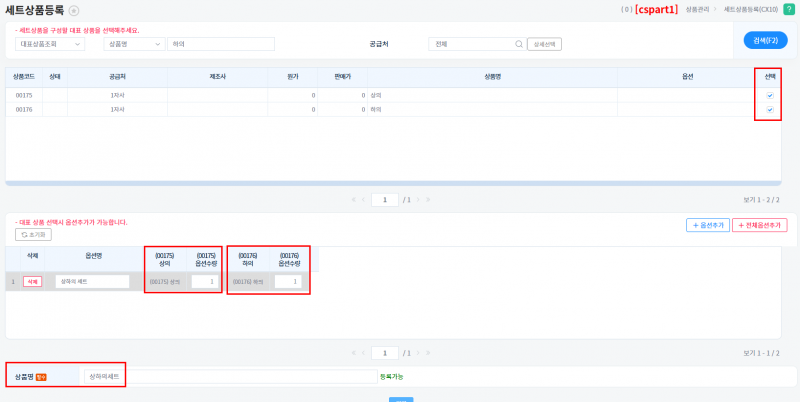Click the 초기화 reset button

34,235
